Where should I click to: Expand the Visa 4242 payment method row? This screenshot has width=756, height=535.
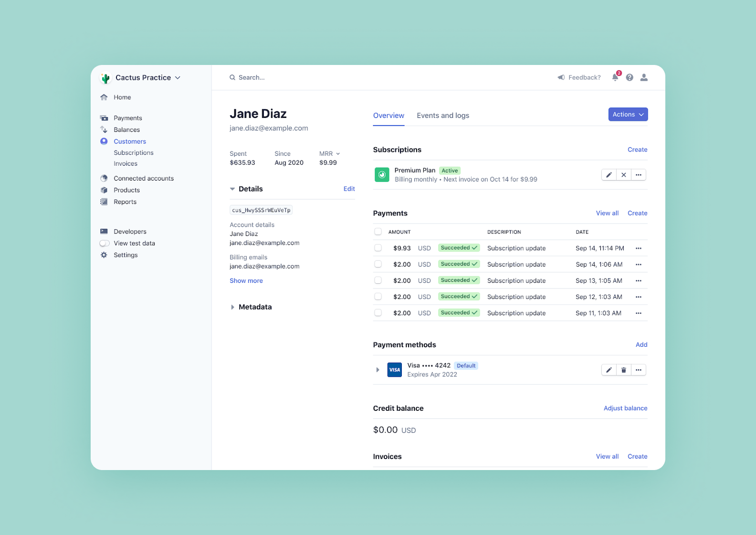click(x=378, y=370)
